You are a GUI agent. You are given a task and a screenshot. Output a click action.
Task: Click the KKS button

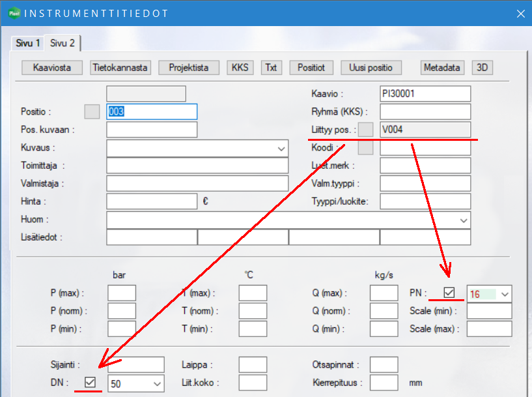(240, 68)
